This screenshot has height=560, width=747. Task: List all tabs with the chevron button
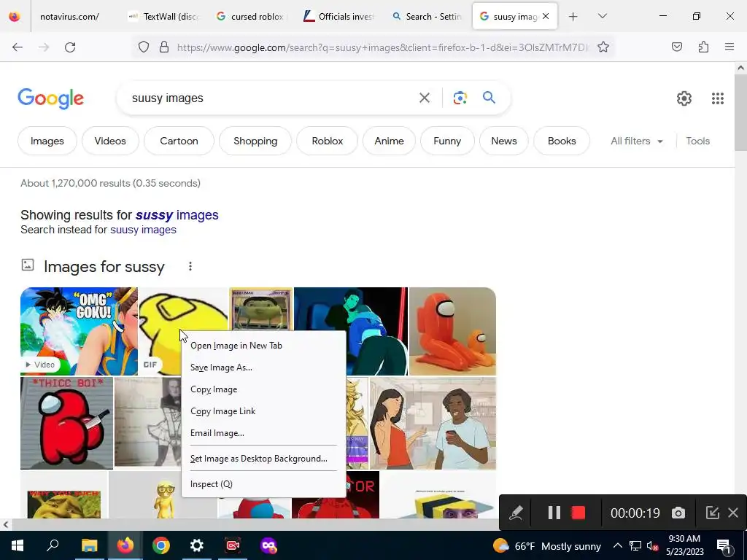[602, 16]
